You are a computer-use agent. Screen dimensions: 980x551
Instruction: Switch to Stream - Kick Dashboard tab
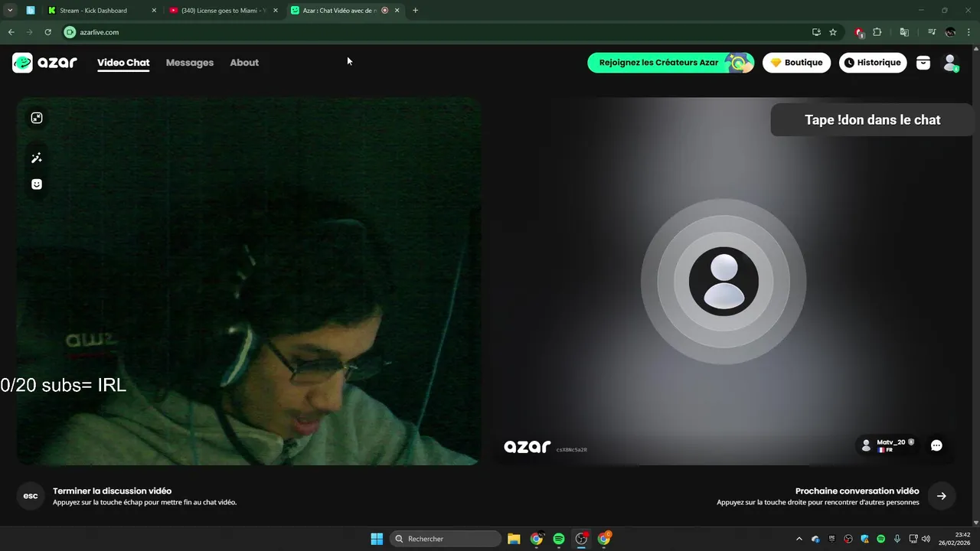click(x=100, y=11)
